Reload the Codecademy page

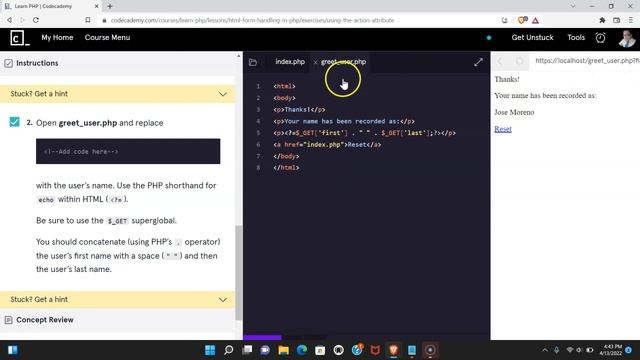click(x=36, y=20)
